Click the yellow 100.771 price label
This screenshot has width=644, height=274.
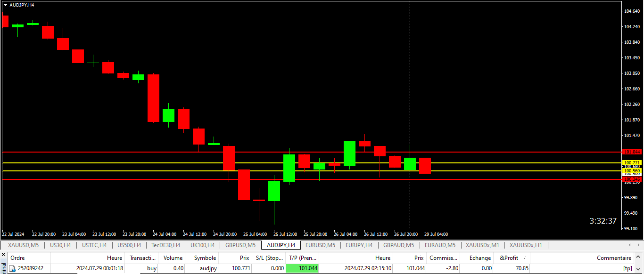pyautogui.click(x=632, y=163)
